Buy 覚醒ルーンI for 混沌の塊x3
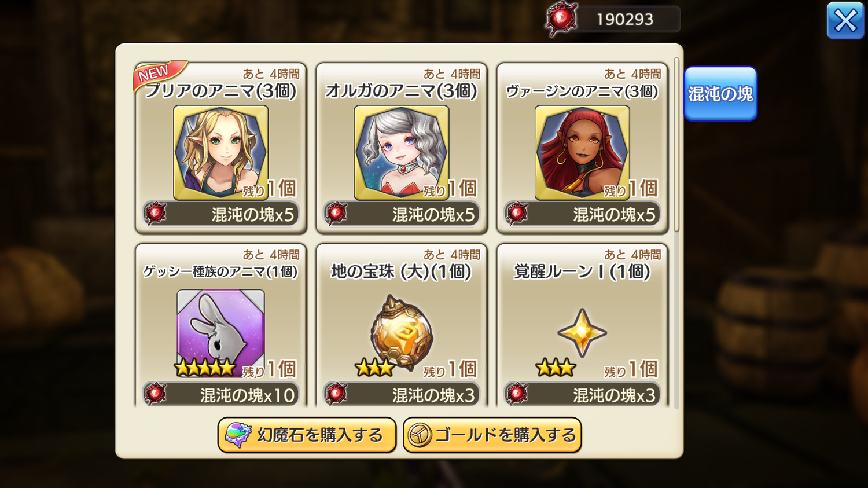 click(582, 395)
